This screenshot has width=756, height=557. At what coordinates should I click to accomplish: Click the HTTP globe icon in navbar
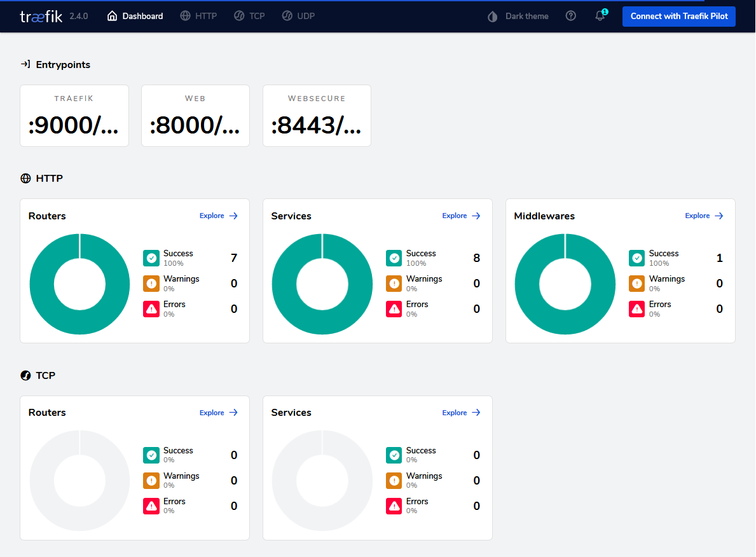[x=185, y=16]
